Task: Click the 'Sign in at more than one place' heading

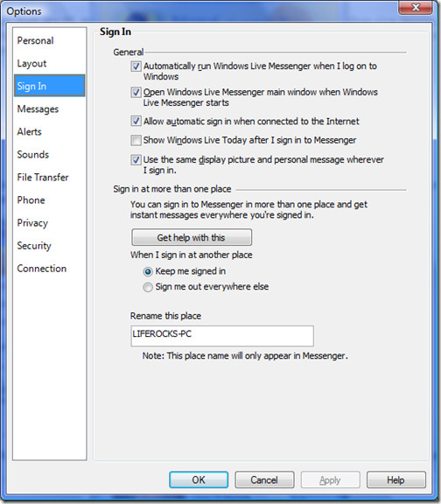Action: (x=172, y=189)
